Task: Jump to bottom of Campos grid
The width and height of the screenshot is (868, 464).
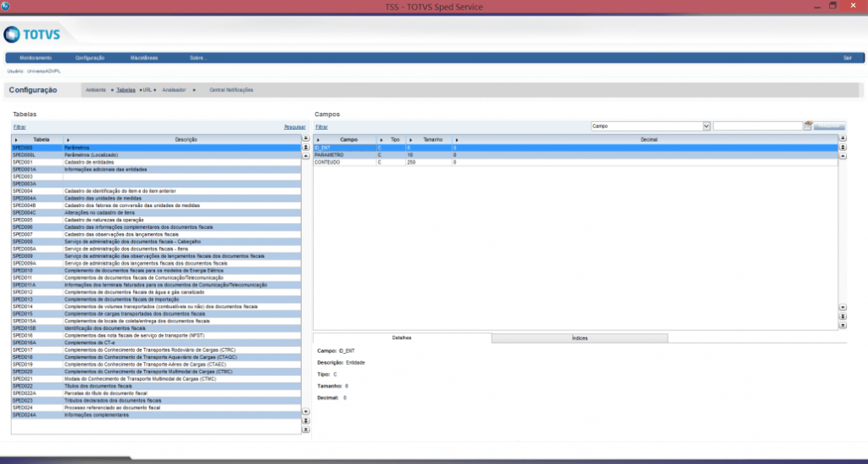Action: coord(843,325)
